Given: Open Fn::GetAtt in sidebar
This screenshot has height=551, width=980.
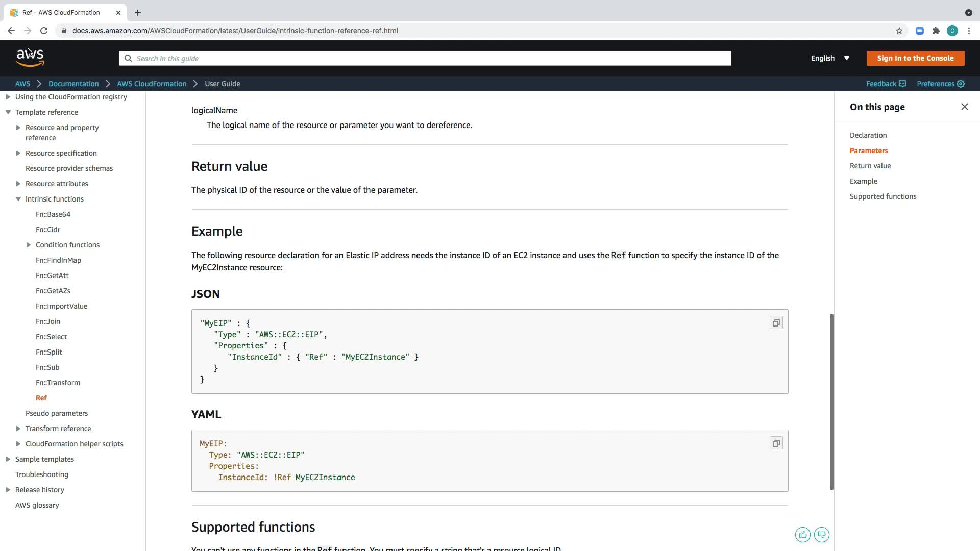Looking at the screenshot, I should (52, 275).
